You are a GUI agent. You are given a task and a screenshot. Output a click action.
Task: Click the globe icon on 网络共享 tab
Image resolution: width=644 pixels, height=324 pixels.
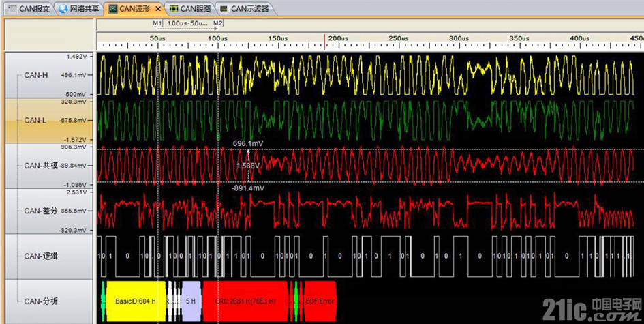pos(63,9)
